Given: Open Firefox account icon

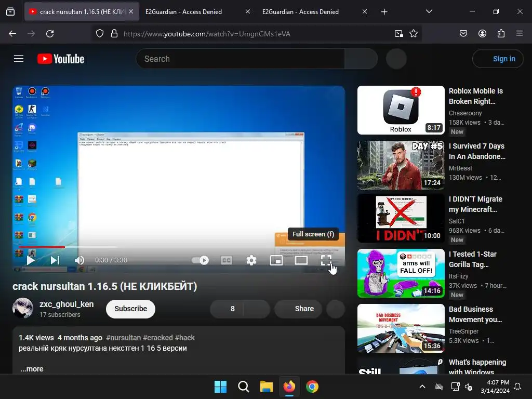Looking at the screenshot, I should pyautogui.click(x=482, y=34).
